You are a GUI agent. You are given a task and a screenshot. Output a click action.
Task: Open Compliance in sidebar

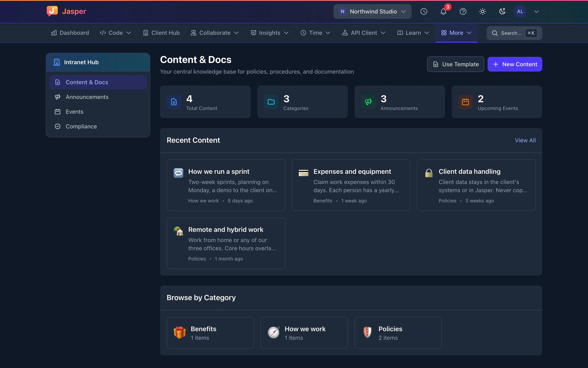98,126
